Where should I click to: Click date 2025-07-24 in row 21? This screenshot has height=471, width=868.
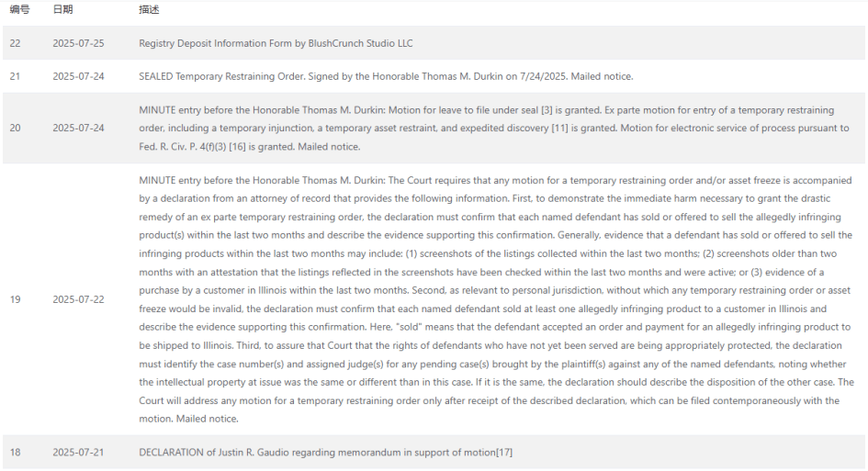click(78, 76)
